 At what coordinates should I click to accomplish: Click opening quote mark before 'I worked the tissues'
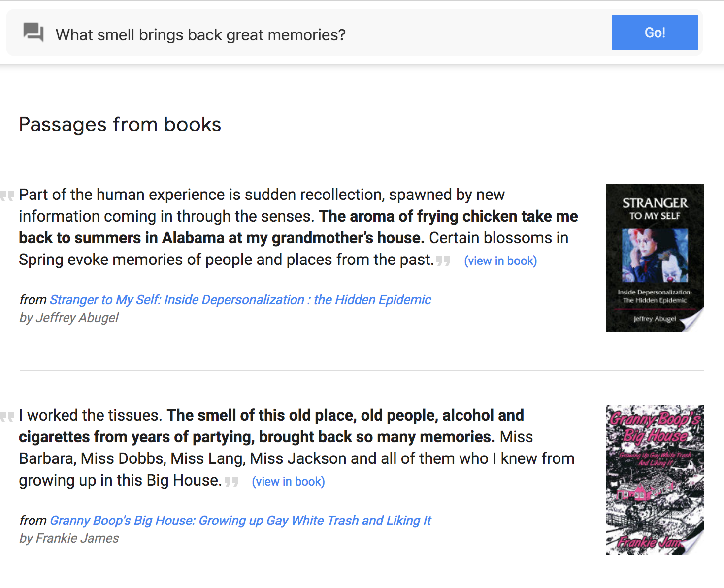pos(7,417)
